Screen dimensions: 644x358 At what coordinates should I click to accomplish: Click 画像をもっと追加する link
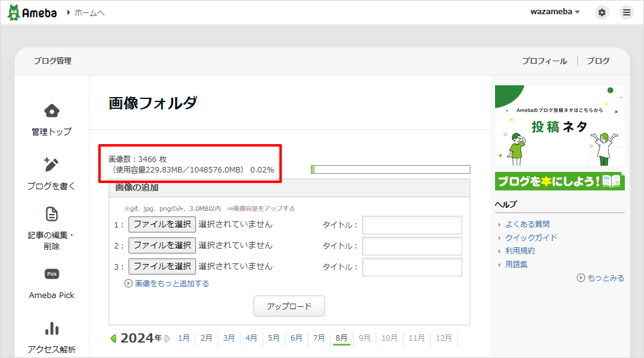click(x=172, y=284)
